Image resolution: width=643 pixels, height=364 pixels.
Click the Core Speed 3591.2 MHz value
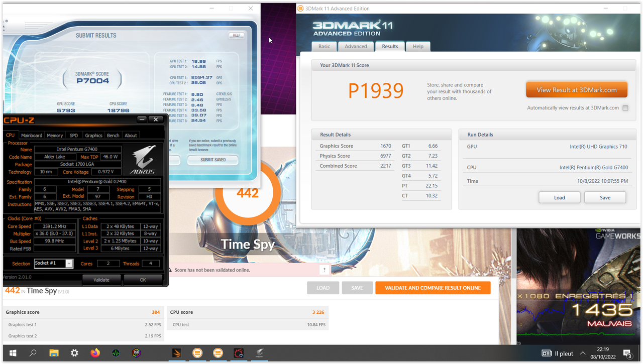pyautogui.click(x=55, y=226)
